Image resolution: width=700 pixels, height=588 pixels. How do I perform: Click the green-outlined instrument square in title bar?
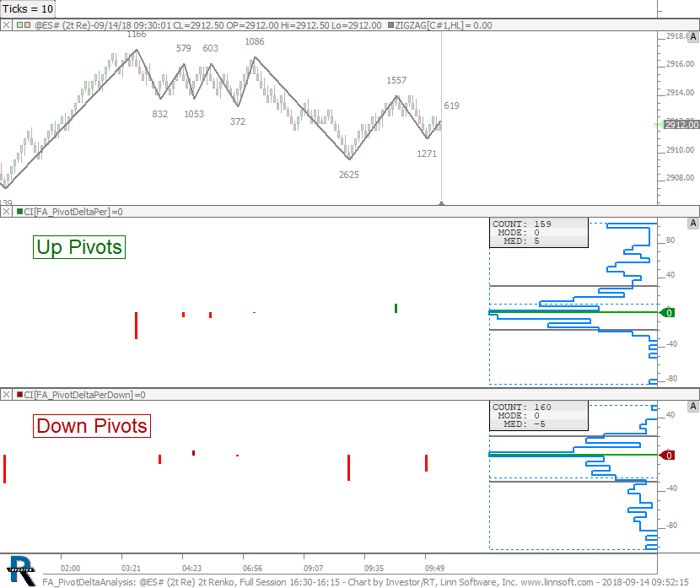click(19, 25)
